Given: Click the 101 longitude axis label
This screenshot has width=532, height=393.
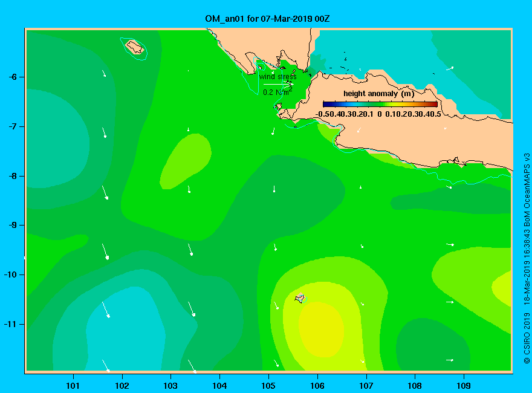Looking at the screenshot, I should [x=73, y=386].
